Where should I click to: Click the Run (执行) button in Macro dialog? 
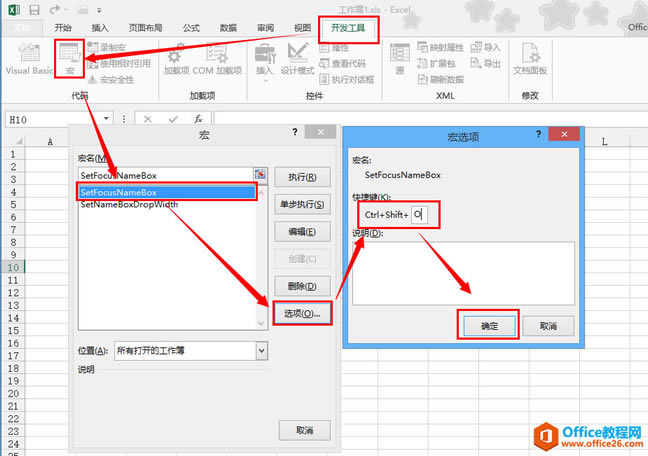(303, 177)
